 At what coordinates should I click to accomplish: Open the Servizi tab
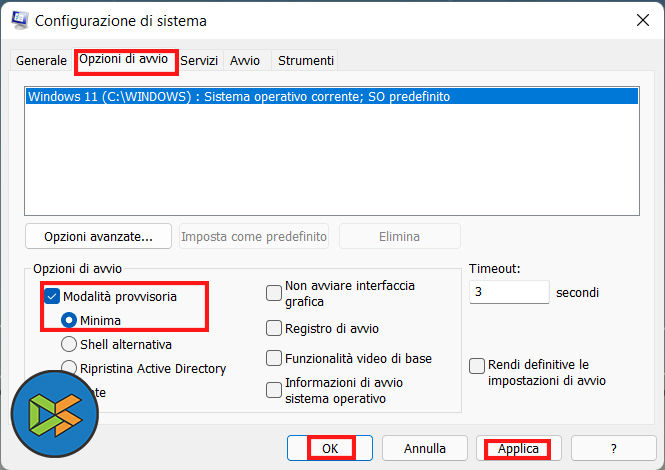(199, 61)
